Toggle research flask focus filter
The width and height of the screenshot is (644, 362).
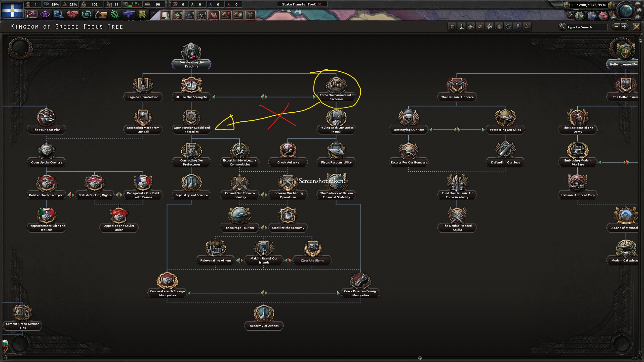pyautogui.click(x=462, y=27)
